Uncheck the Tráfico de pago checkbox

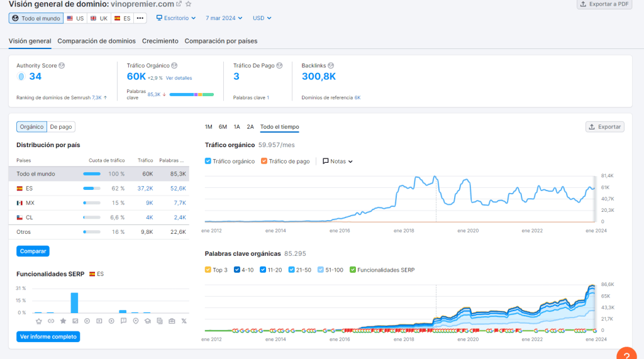[264, 161]
